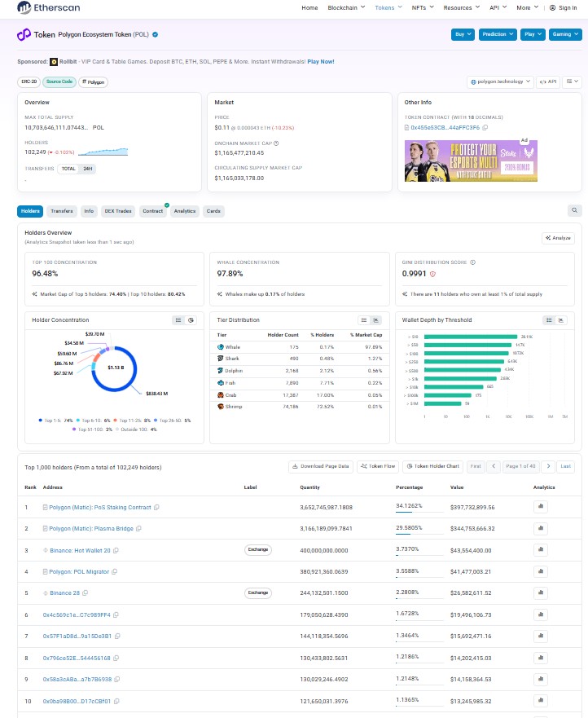Select 24H transfers toggle
The image size is (588, 718).
[x=87, y=169]
